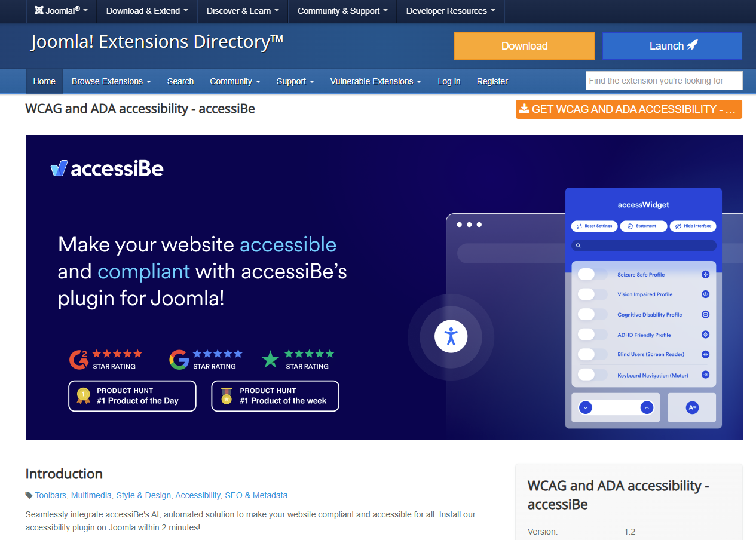Click the round accessibility person icon
Screen dimensions: 756x540
pyautogui.click(x=451, y=336)
